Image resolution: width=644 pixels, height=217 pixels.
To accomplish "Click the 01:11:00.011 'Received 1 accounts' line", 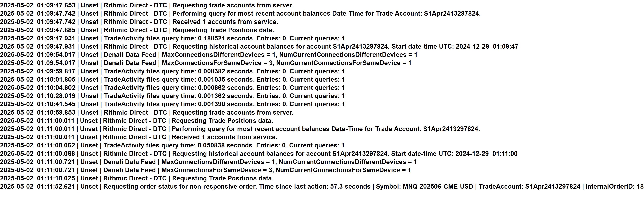I will tap(138, 137).
